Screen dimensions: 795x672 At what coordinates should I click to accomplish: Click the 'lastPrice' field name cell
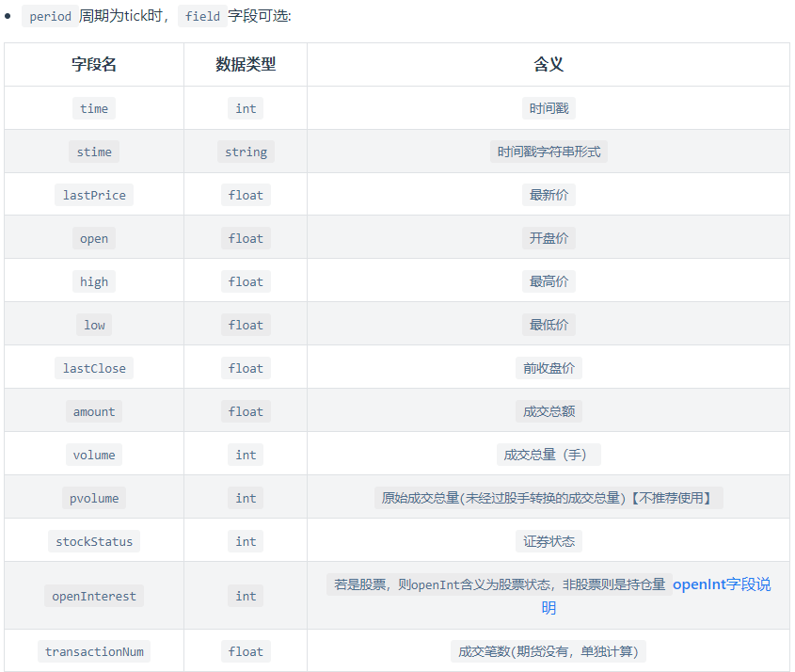point(94,195)
